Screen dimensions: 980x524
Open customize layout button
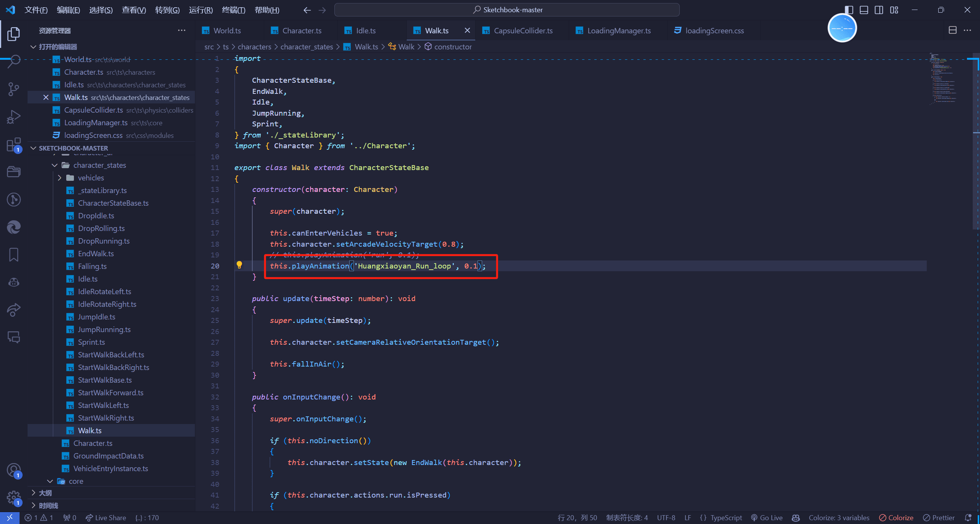[x=894, y=10]
